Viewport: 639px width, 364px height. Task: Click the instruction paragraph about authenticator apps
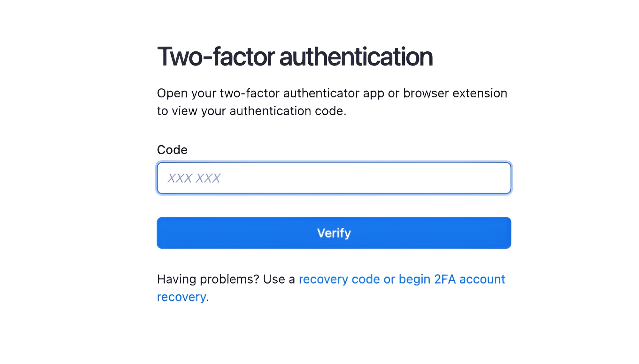point(332,102)
